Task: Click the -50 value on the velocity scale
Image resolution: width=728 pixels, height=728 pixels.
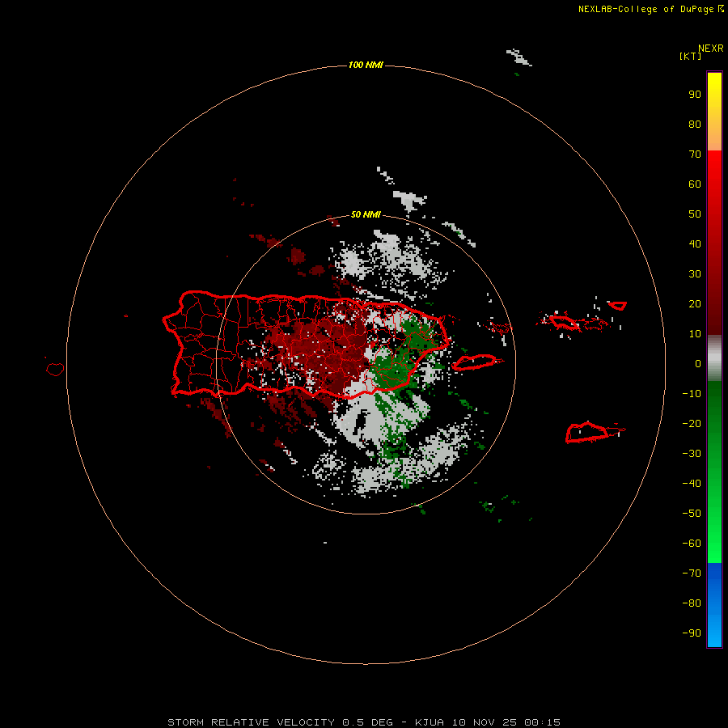Action: [x=692, y=514]
